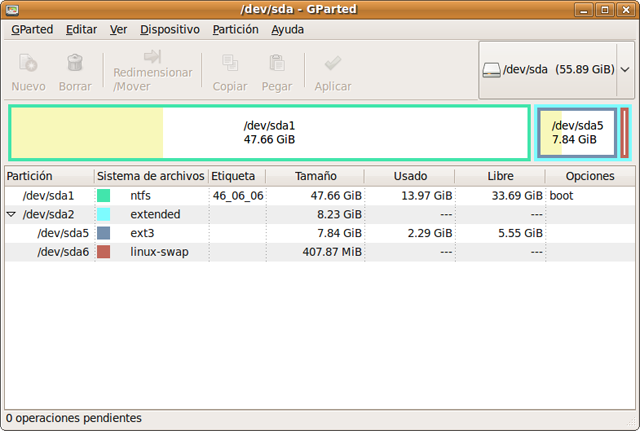Select the /dev/sda5 block in disk map
640x431 pixels.
pyautogui.click(x=577, y=132)
